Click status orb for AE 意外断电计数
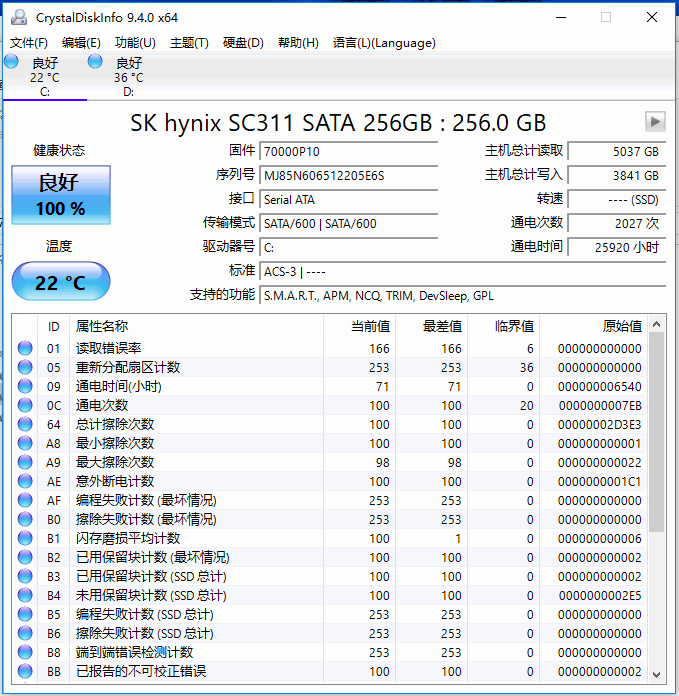Image resolution: width=679 pixels, height=696 pixels. click(x=25, y=482)
